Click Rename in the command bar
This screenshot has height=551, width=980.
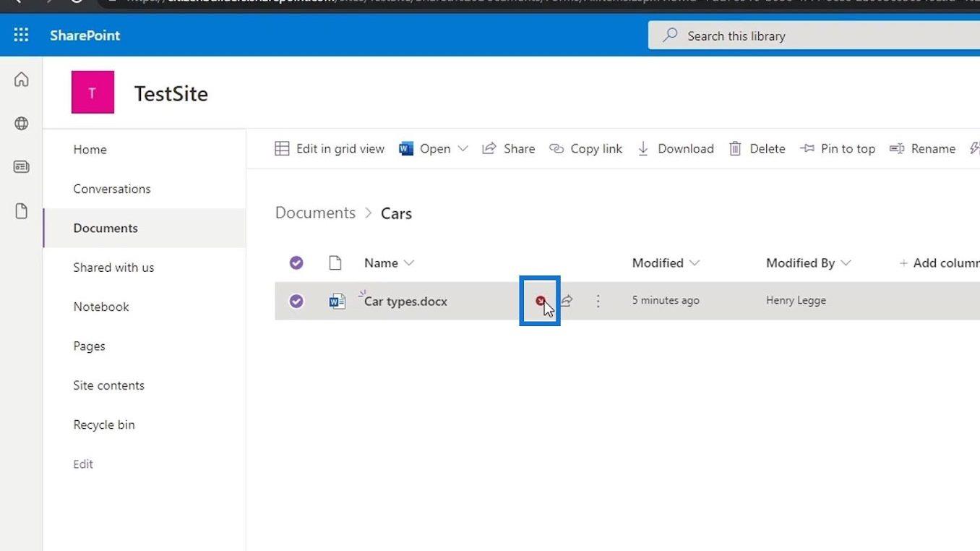pyautogui.click(x=922, y=148)
